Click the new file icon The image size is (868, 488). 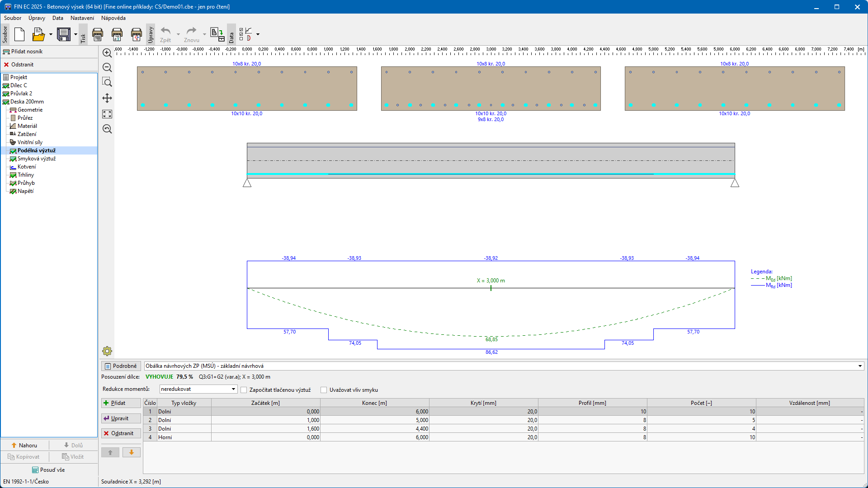click(19, 34)
